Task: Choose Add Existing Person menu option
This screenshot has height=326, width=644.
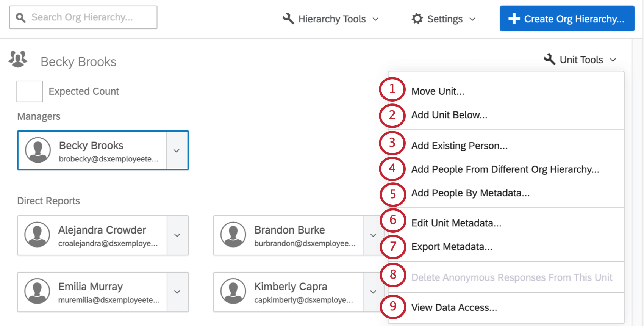Action: pos(459,146)
